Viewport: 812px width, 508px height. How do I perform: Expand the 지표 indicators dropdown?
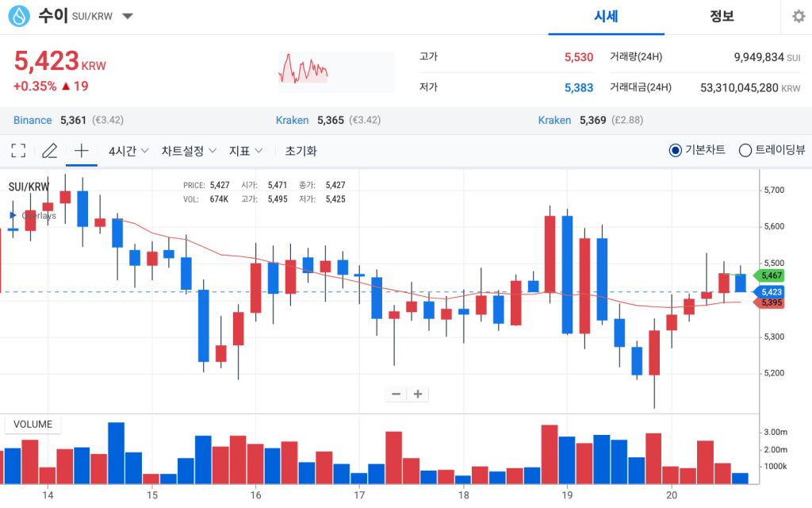(x=246, y=151)
